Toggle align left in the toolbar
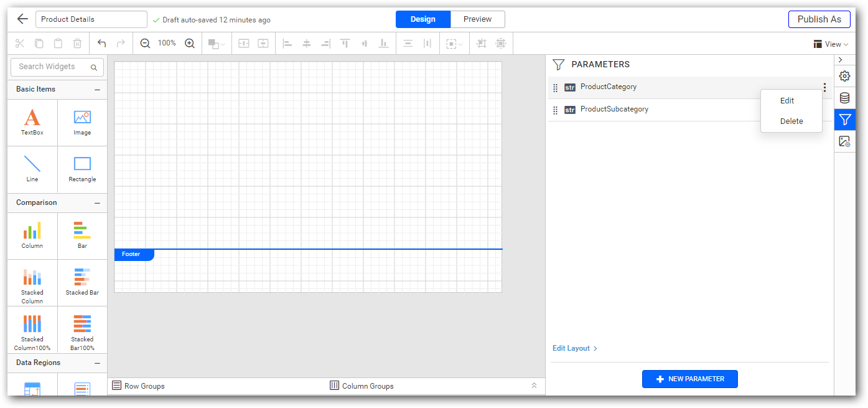Screen dimensions: 868x408 pyautogui.click(x=287, y=43)
